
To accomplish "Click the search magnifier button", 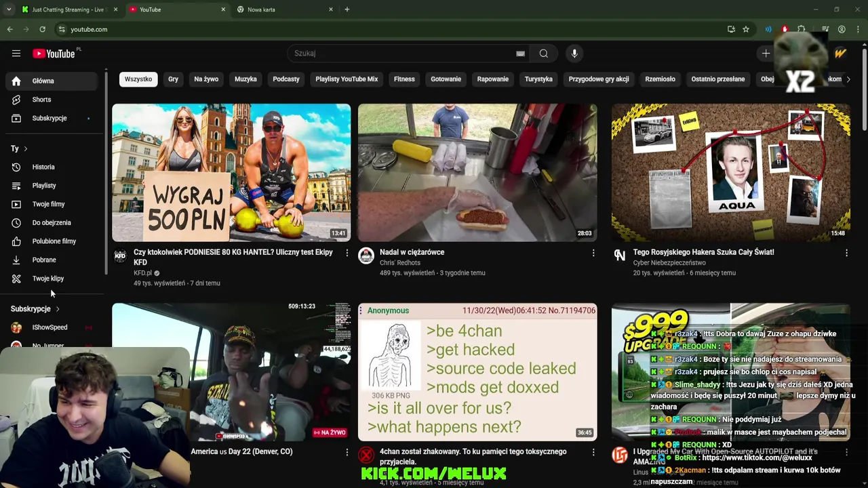I will [x=543, y=54].
